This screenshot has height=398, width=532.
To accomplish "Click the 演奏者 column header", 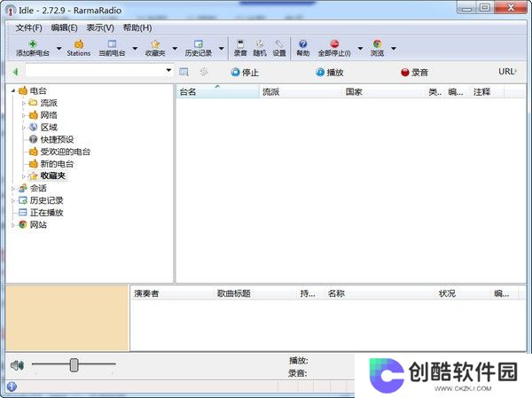I will tap(172, 293).
